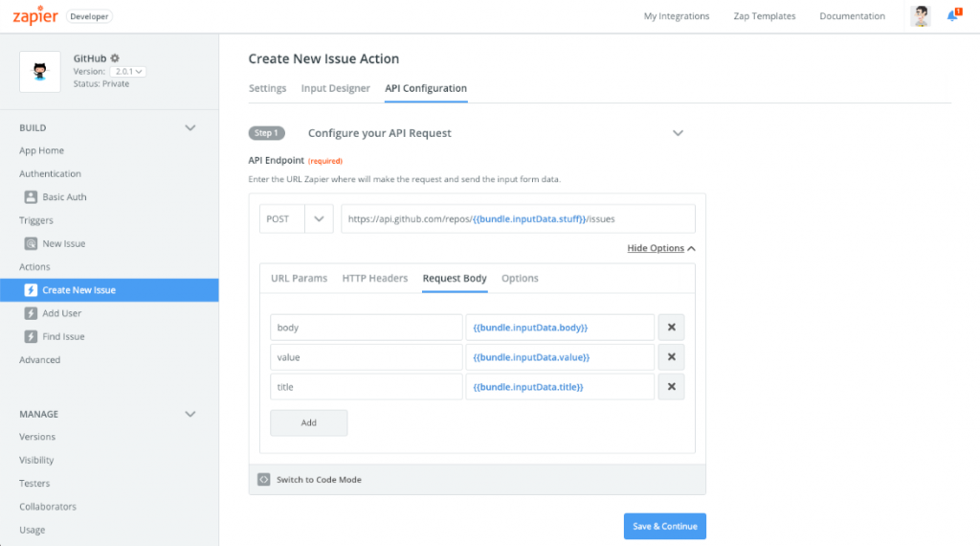This screenshot has width=980, height=546.
Task: Switch to the Input Designer tab
Action: click(x=336, y=88)
